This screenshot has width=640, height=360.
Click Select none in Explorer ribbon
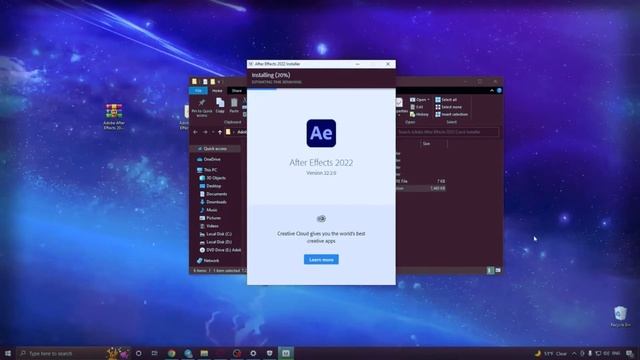[x=448, y=107]
